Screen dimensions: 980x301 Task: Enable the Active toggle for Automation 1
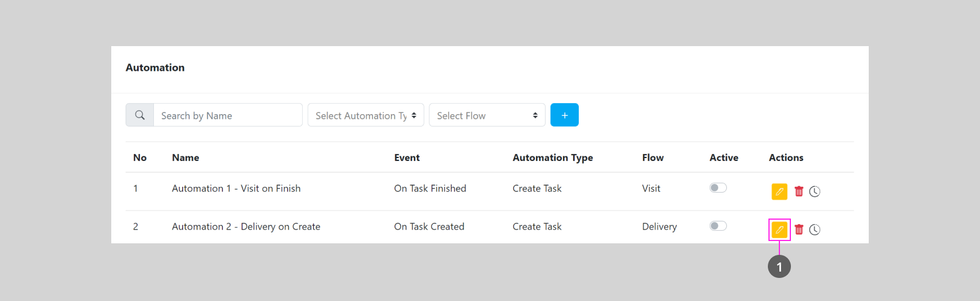pos(718,188)
